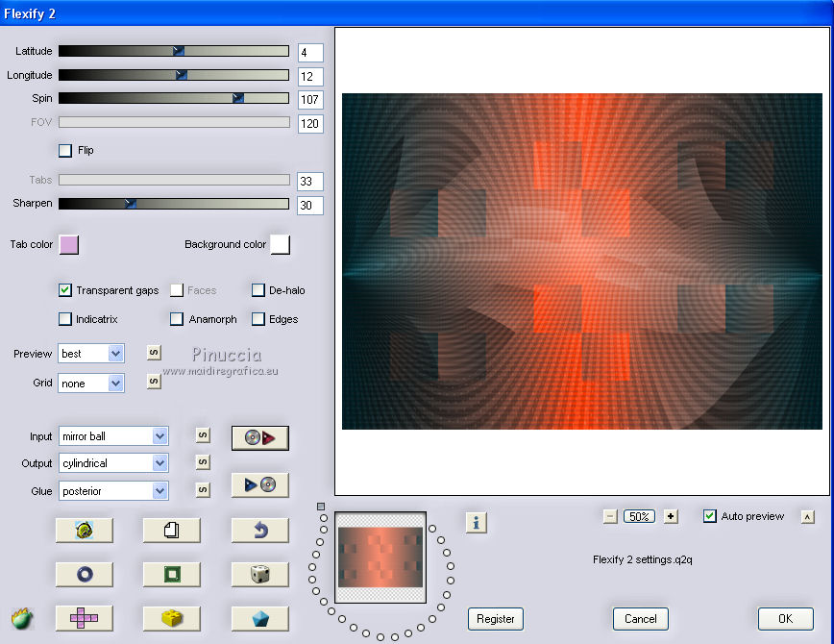The height and width of the screenshot is (644, 834).
Task: Pick the Tab color swatch
Action: click(69, 245)
